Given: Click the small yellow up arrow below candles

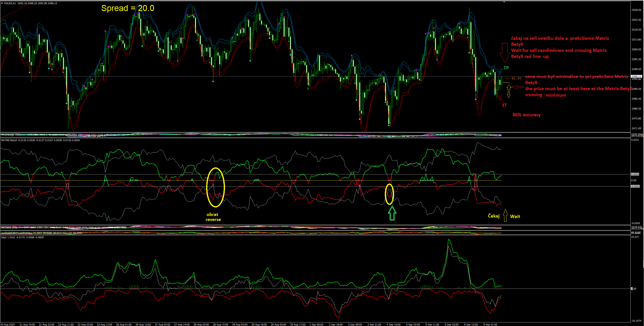Looking at the screenshot, I should (509, 88).
